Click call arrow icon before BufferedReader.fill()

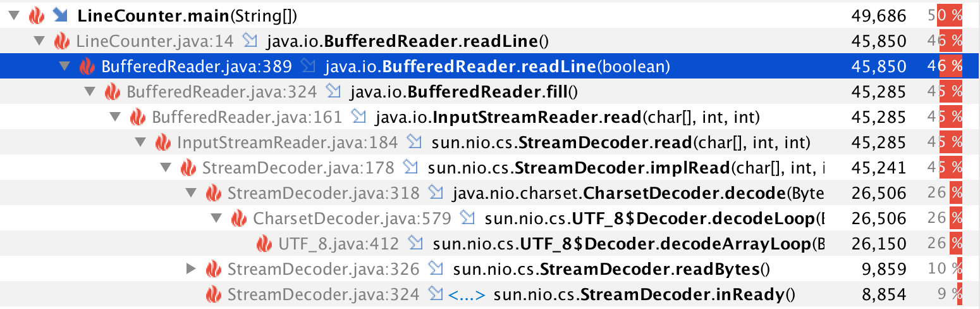(x=333, y=92)
